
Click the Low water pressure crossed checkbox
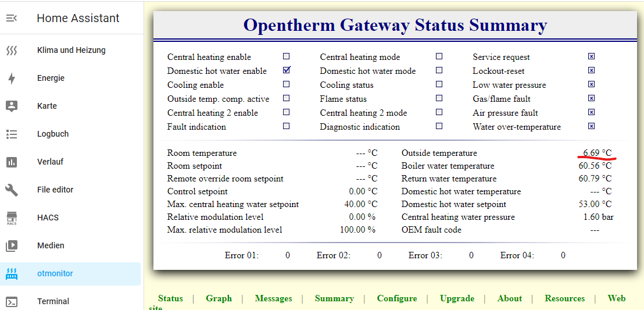point(592,84)
